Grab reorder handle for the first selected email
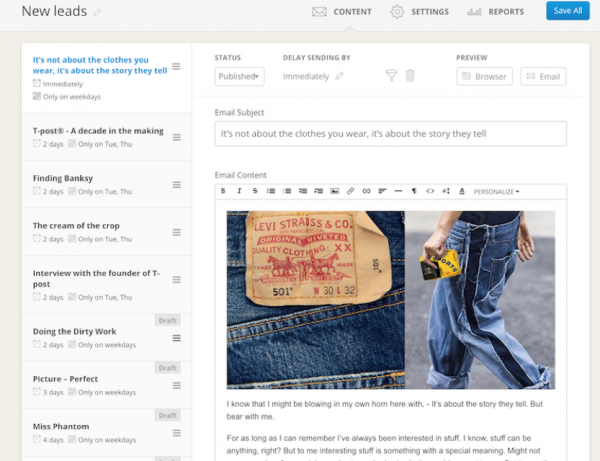This screenshot has height=461, width=600. 176,67
